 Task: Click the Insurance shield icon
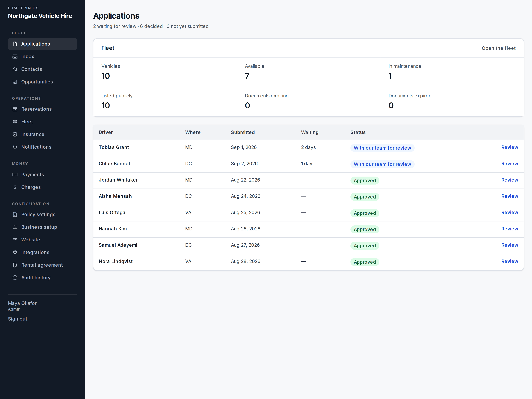coord(15,134)
